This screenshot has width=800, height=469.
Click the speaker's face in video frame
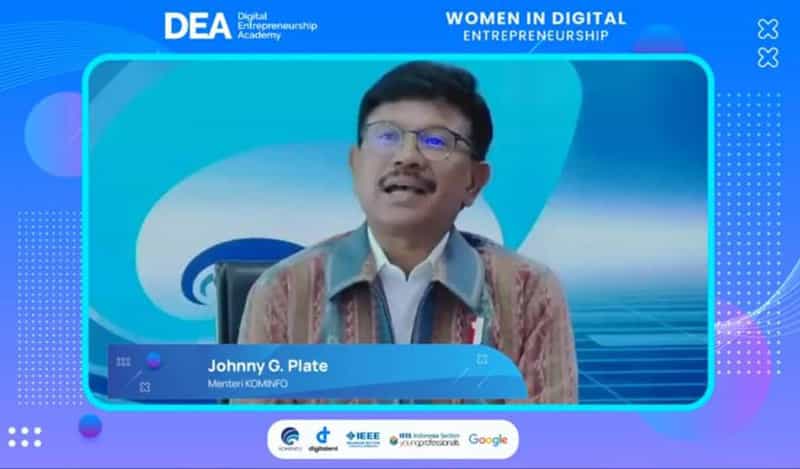tap(413, 150)
